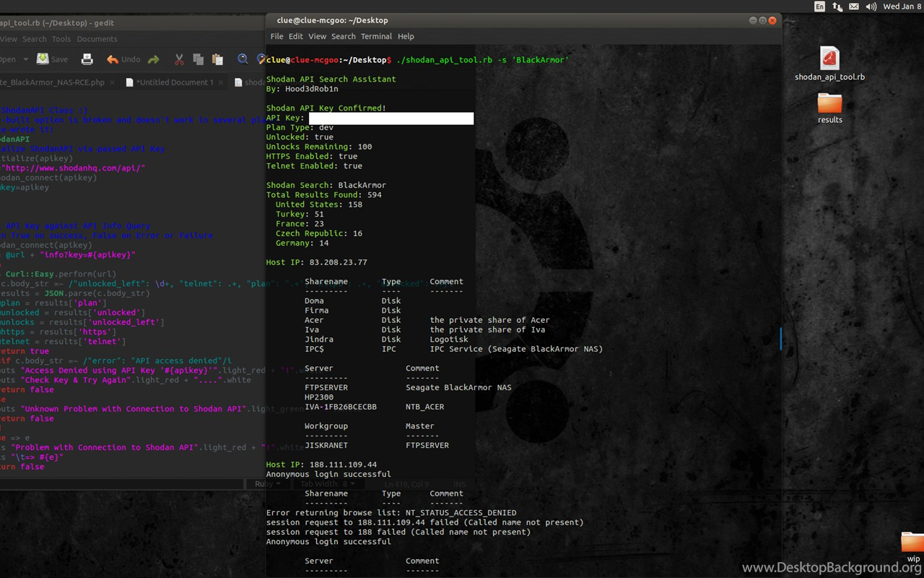Viewport: 924px width, 578px height.
Task: Click the terminal scrollbar thumb
Action: pos(780,339)
